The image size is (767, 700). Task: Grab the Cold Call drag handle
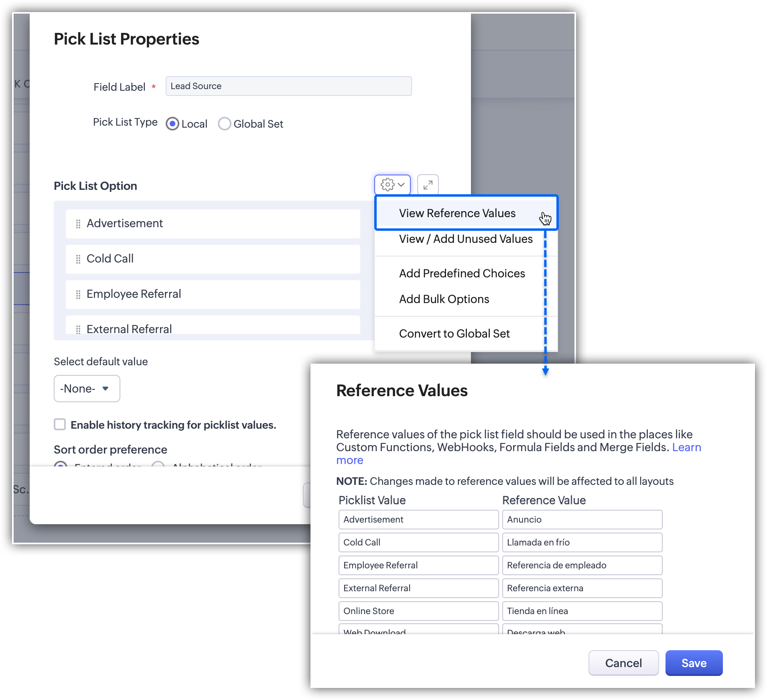click(78, 259)
